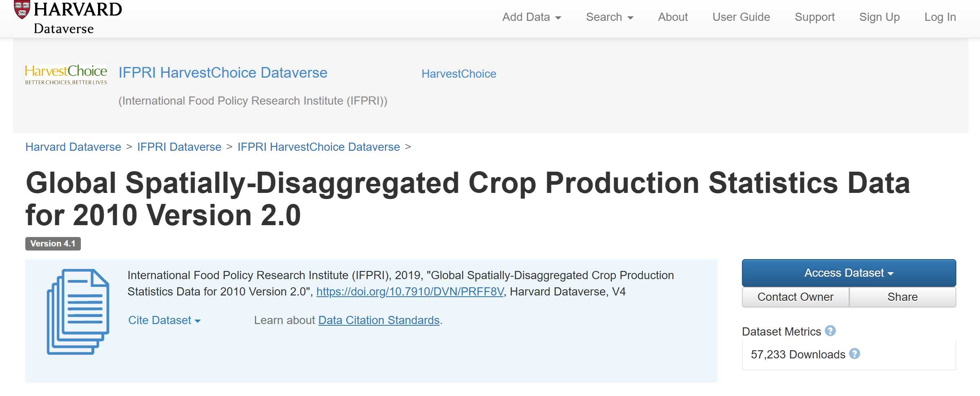Expand the Add Data dropdown menu

coord(532,17)
